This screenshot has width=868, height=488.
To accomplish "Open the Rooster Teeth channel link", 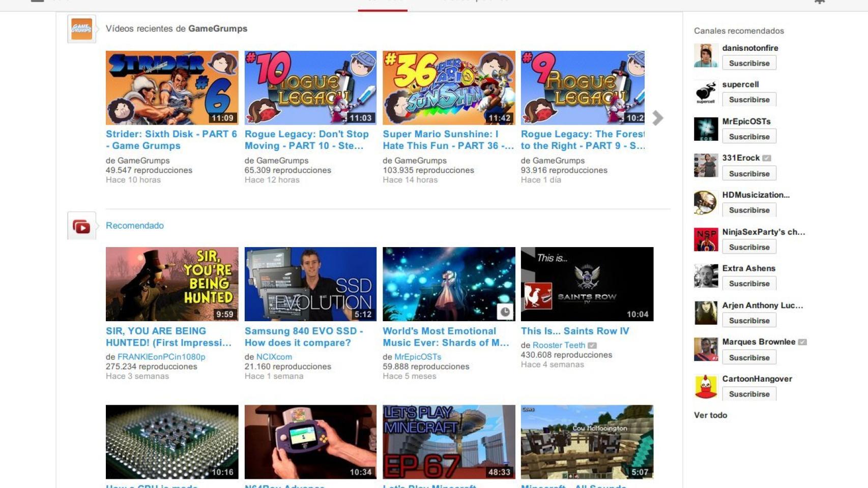I will 558,345.
